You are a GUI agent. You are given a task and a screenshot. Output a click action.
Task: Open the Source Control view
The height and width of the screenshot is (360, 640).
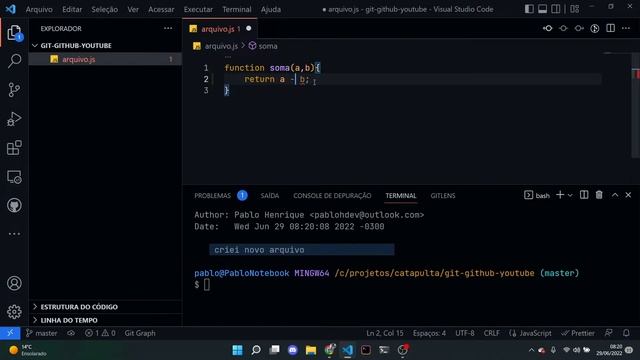(x=14, y=90)
